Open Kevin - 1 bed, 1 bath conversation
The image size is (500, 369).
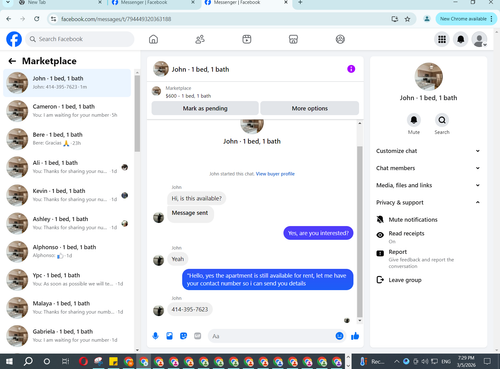point(67,195)
